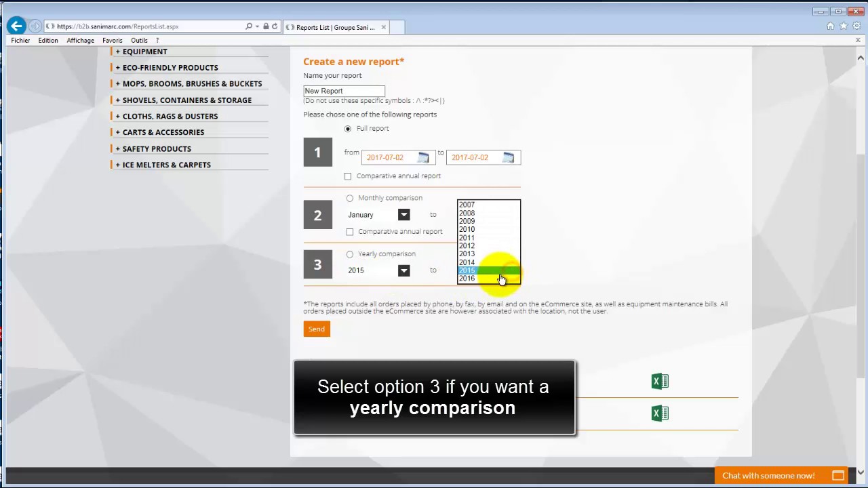The image size is (868, 488).
Task: Choose 2010 in the year list
Action: [x=489, y=229]
